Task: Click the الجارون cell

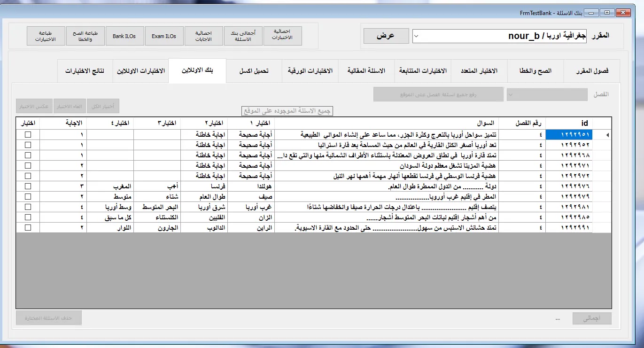Action: coord(157,227)
